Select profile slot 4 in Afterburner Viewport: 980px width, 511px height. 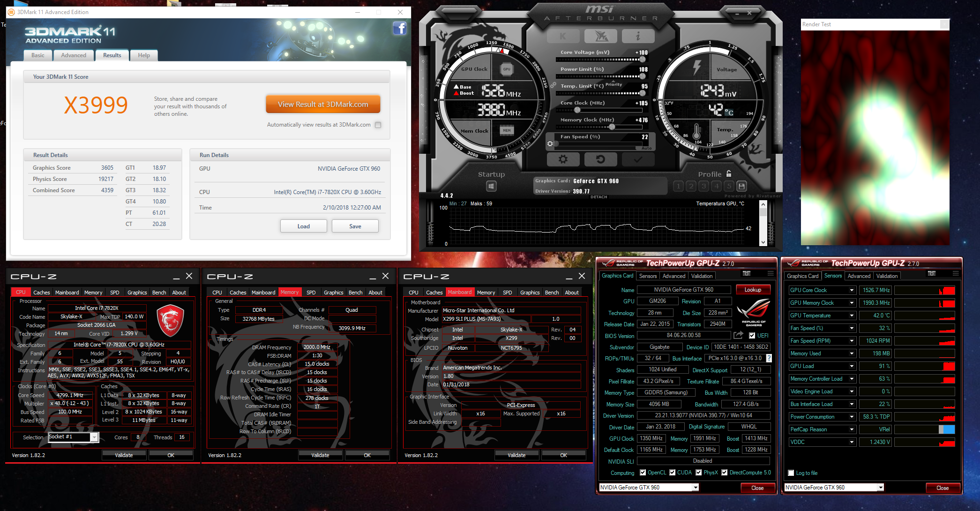coord(716,186)
